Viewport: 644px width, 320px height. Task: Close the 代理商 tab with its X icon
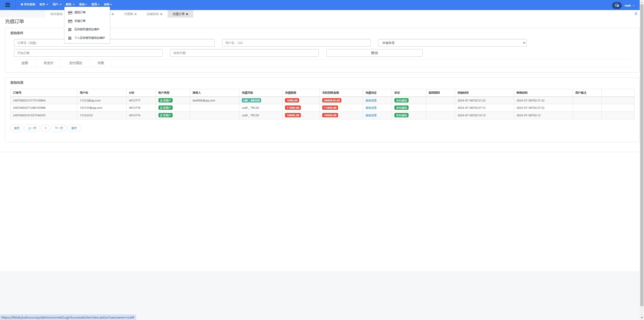click(x=136, y=14)
